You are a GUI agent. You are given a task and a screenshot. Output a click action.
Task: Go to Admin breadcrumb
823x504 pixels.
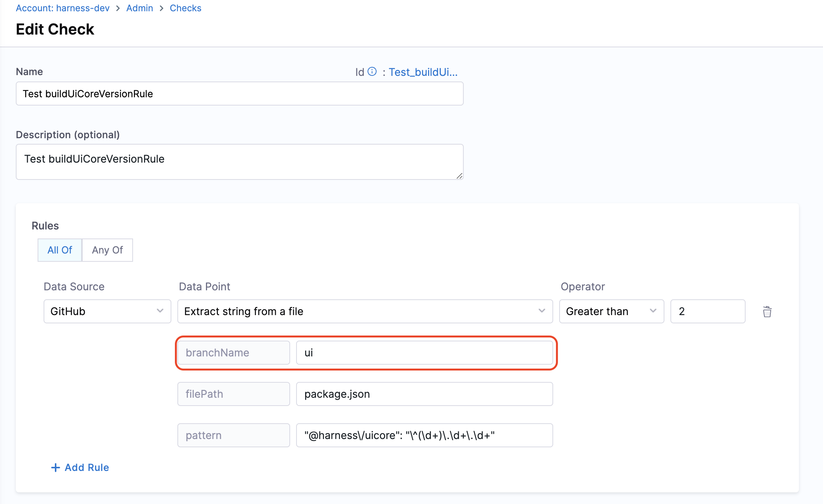coord(139,8)
